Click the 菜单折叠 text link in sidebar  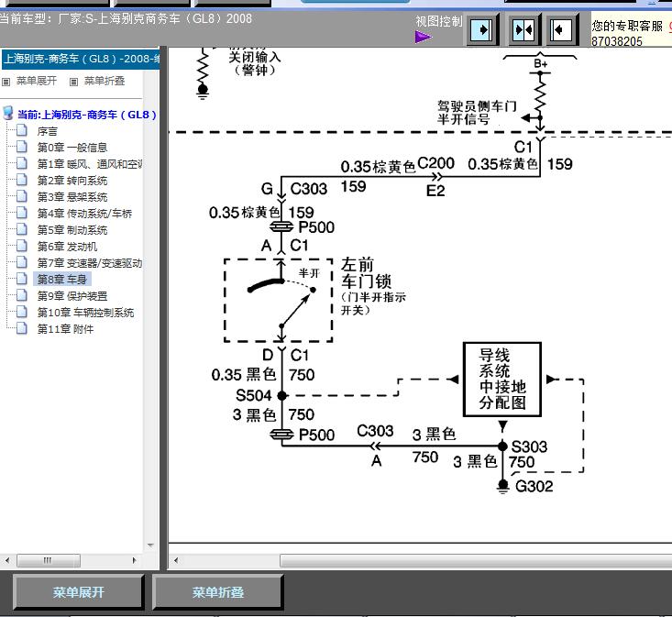click(105, 81)
